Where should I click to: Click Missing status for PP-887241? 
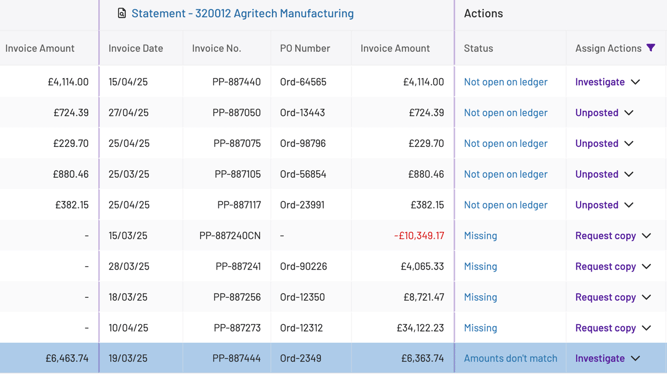[x=480, y=266]
